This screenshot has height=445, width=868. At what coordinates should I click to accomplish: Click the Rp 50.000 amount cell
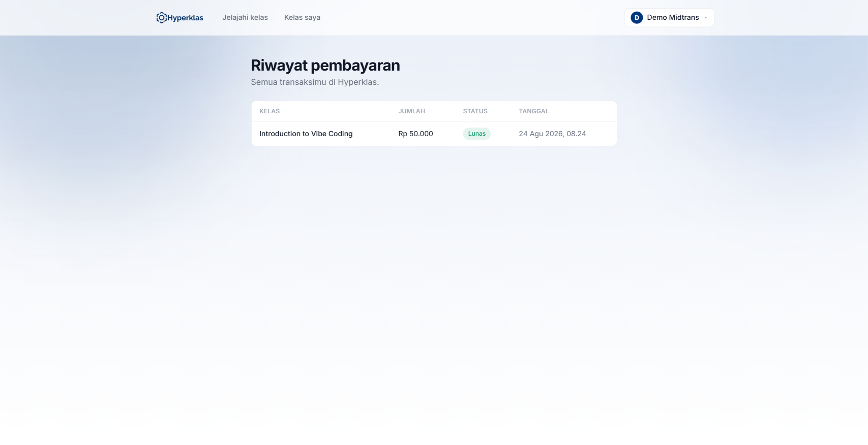[415, 134]
